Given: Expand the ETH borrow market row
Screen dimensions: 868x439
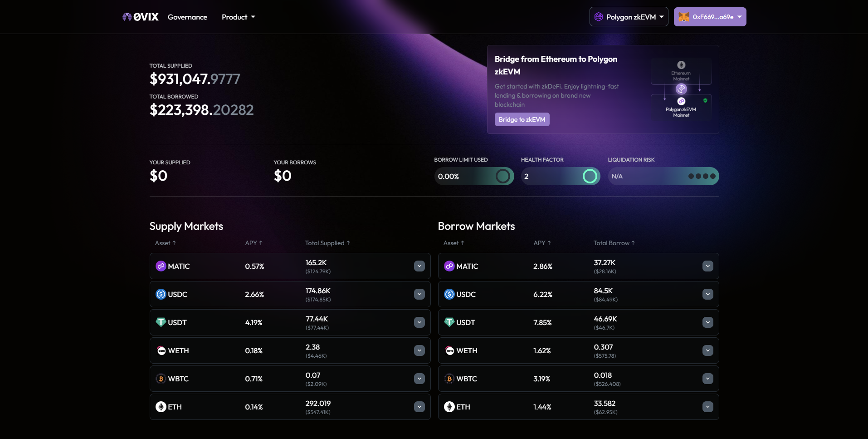Looking at the screenshot, I should [708, 407].
